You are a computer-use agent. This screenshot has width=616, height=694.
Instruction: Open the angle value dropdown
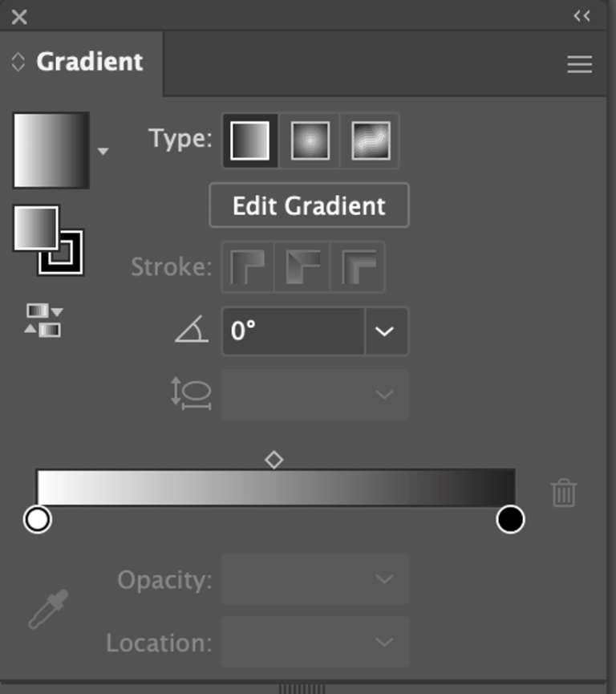pyautogui.click(x=383, y=331)
